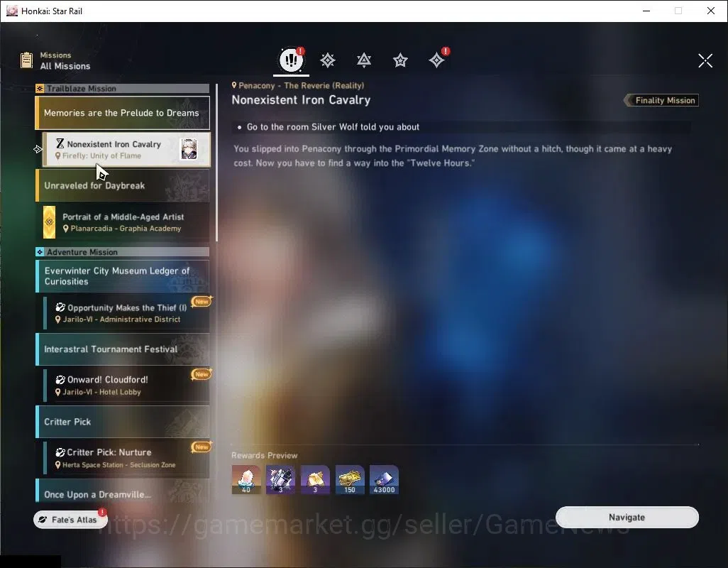This screenshot has width=728, height=568.
Task: Click the gold-fragment reward item showing 3
Action: (315, 480)
